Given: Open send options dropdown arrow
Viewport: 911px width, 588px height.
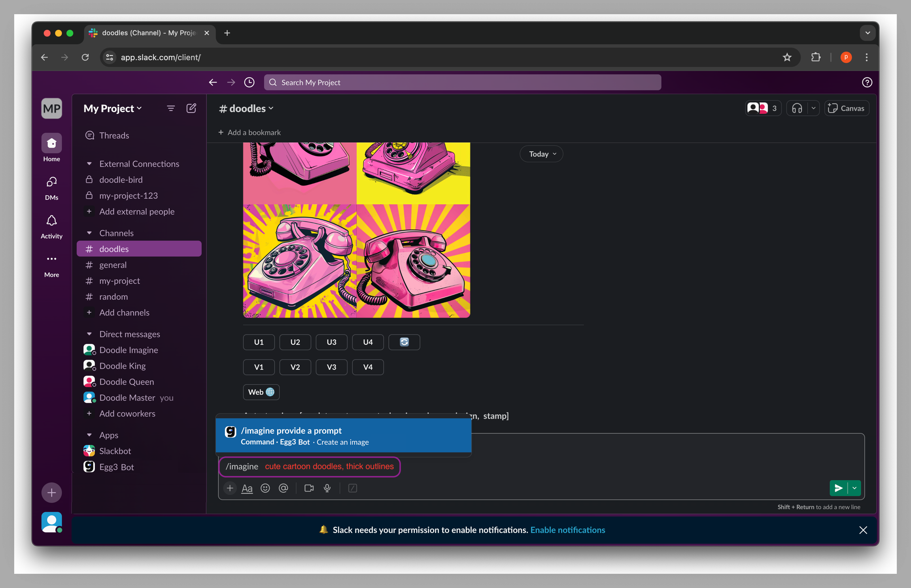Looking at the screenshot, I should pos(855,488).
